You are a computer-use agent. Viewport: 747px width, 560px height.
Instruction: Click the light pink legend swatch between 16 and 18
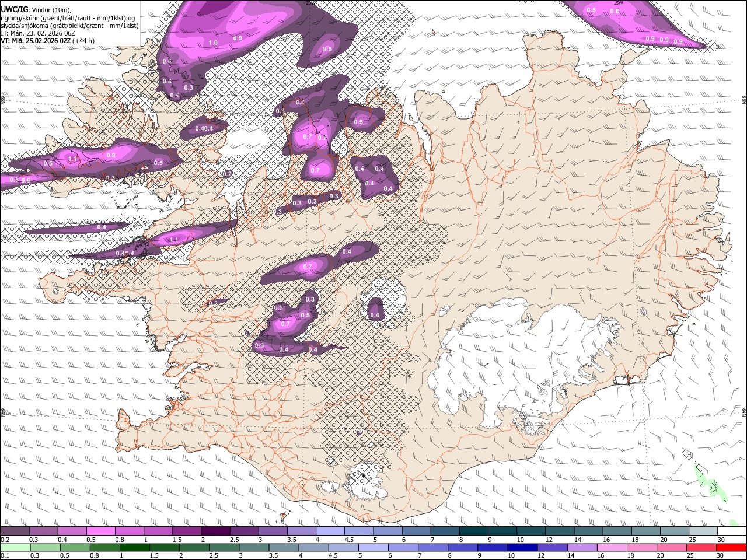click(612, 547)
